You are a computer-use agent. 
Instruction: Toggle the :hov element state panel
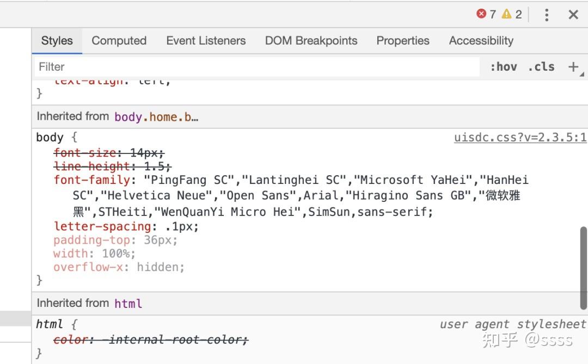click(503, 67)
